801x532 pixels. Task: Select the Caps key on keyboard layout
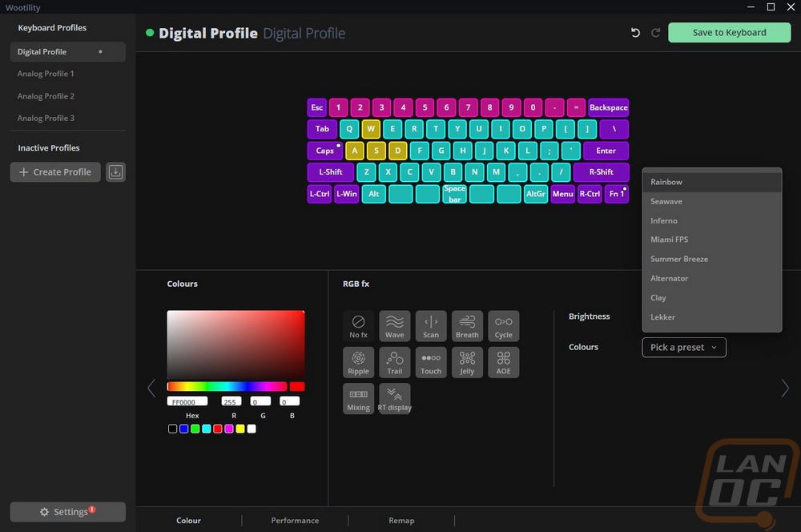pyautogui.click(x=325, y=151)
